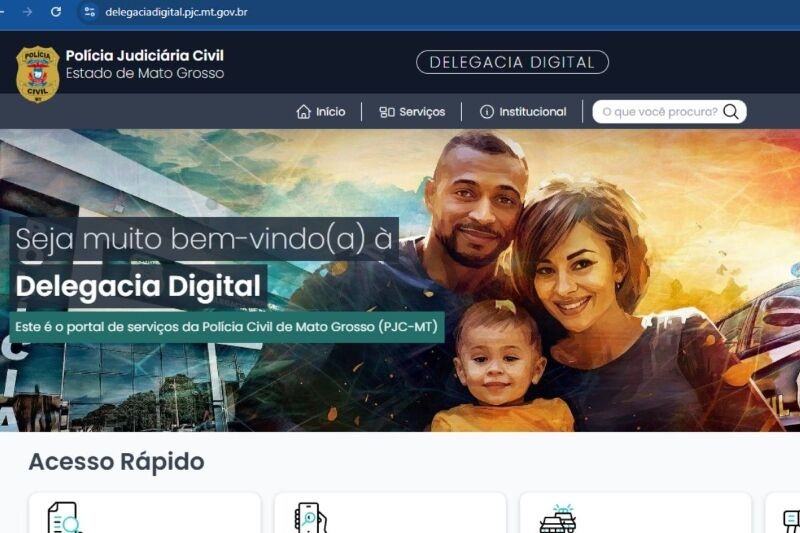Open the Institucional menu

pyautogui.click(x=523, y=112)
